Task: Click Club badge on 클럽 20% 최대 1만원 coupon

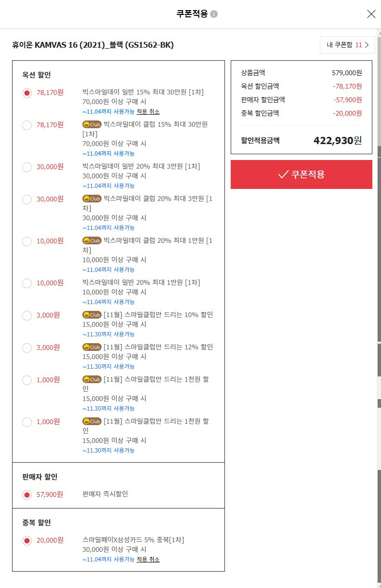Action: point(92,241)
